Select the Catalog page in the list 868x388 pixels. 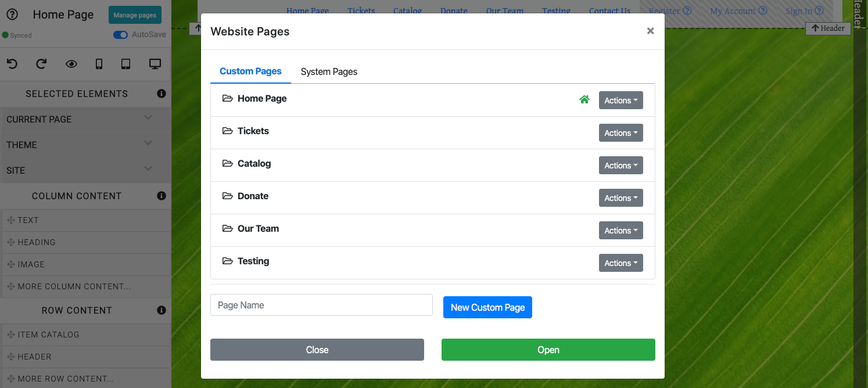(254, 164)
